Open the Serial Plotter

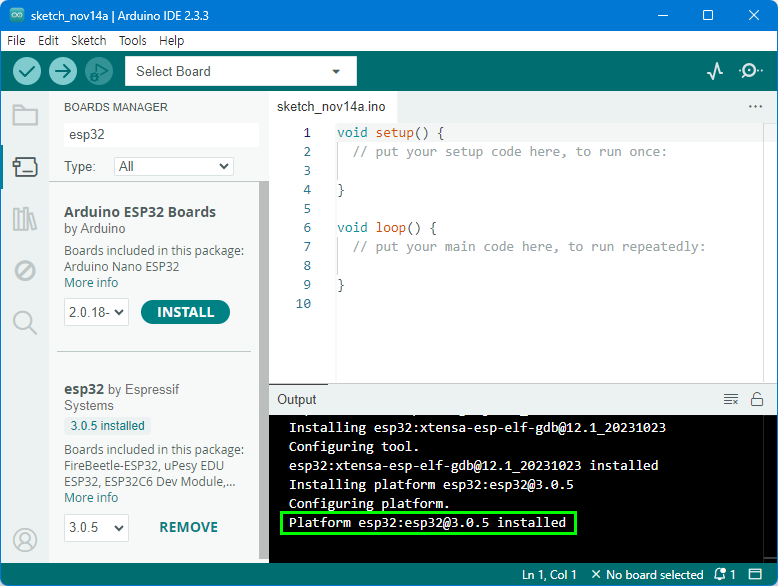[x=715, y=71]
